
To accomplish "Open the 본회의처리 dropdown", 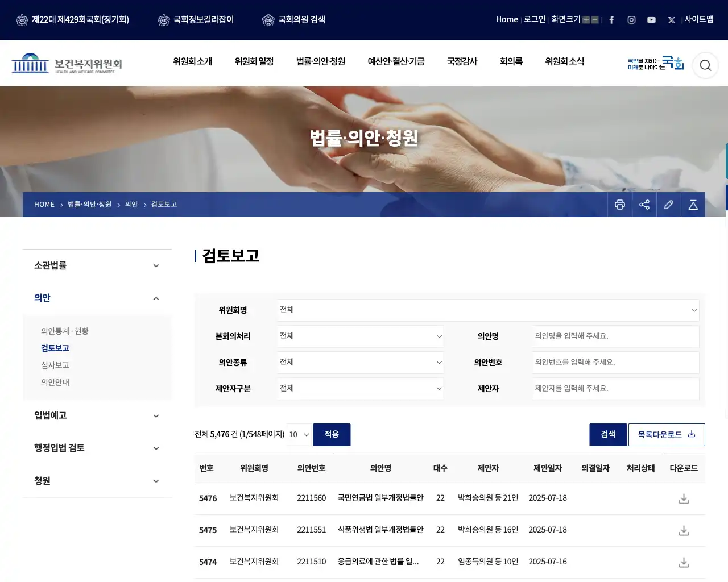I will [x=361, y=336].
